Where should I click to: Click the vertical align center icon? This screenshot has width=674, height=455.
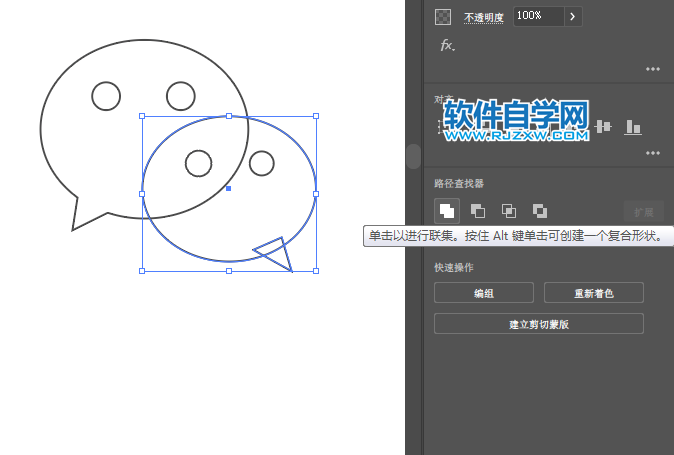[603, 126]
